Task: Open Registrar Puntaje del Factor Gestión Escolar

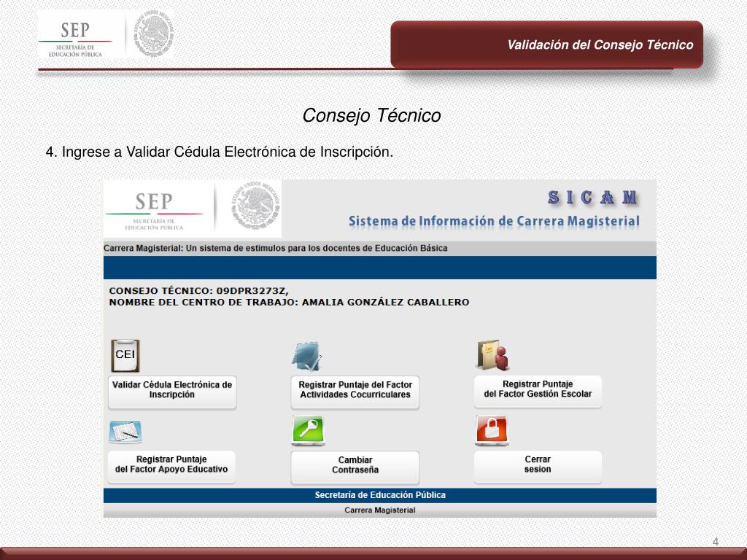Action: click(538, 391)
